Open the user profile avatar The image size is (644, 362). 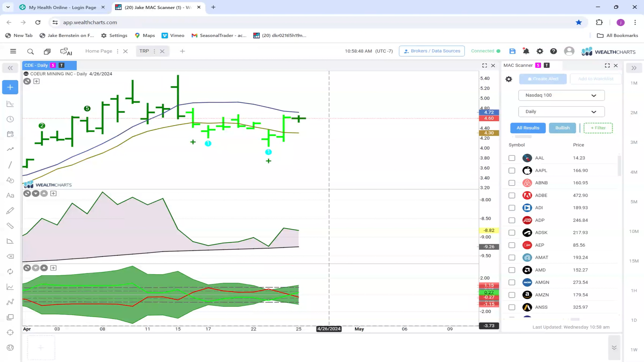tap(569, 51)
